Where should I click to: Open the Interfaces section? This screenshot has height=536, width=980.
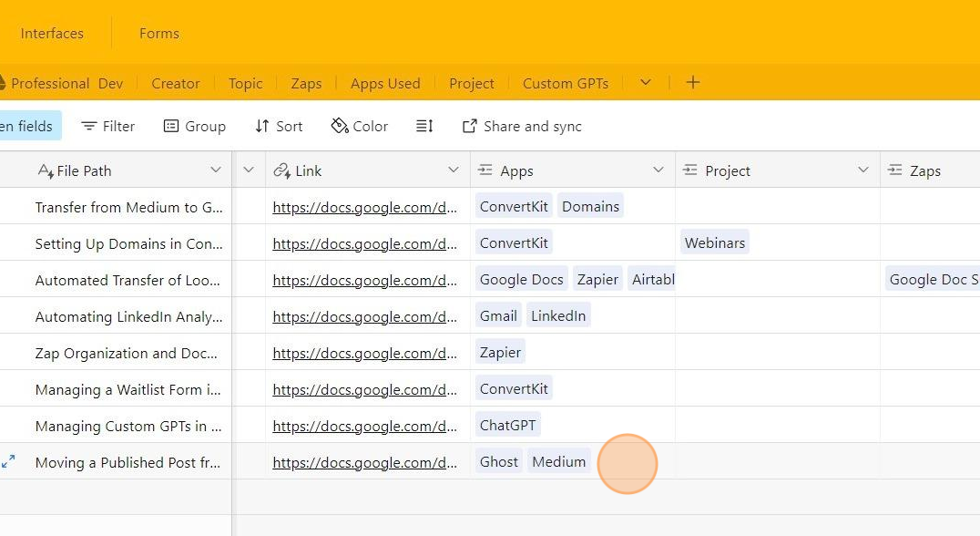pos(52,33)
